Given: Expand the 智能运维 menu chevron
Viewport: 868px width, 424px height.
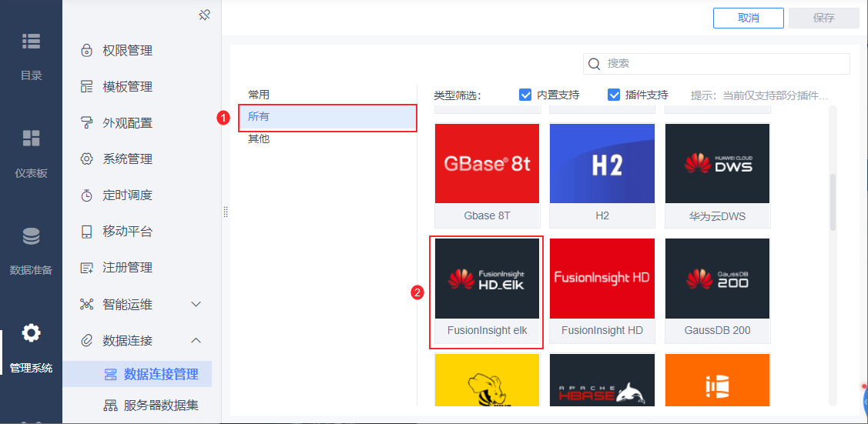Looking at the screenshot, I should click(x=196, y=304).
